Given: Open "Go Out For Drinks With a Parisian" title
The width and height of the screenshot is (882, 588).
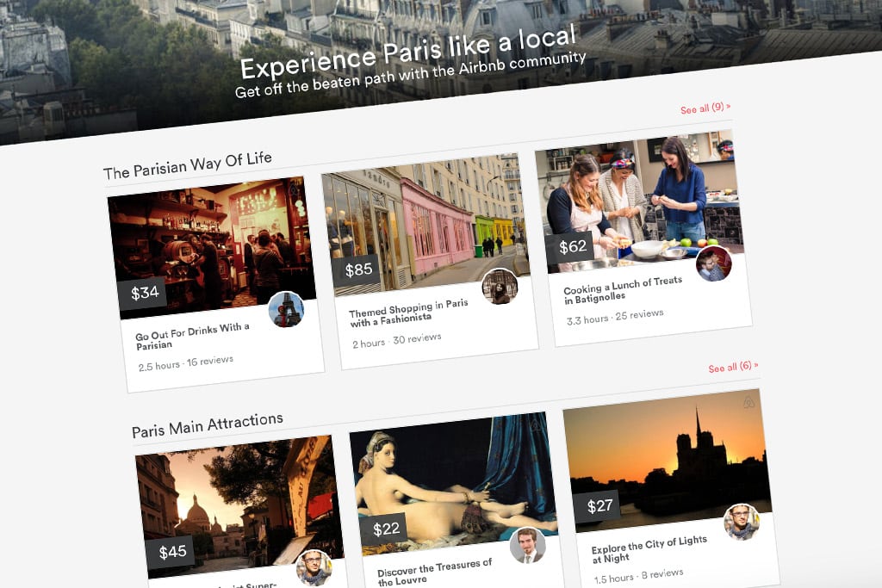Looking at the screenshot, I should [192, 337].
